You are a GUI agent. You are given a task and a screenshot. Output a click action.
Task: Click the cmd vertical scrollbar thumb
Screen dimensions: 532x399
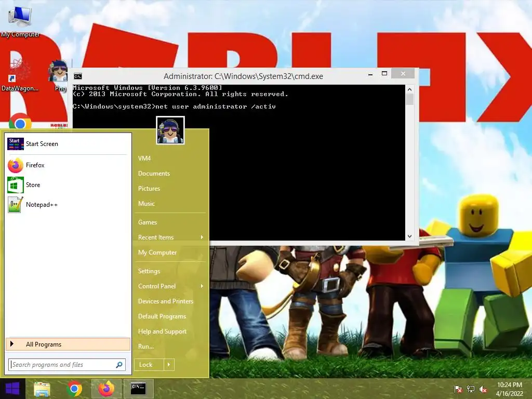(409, 99)
